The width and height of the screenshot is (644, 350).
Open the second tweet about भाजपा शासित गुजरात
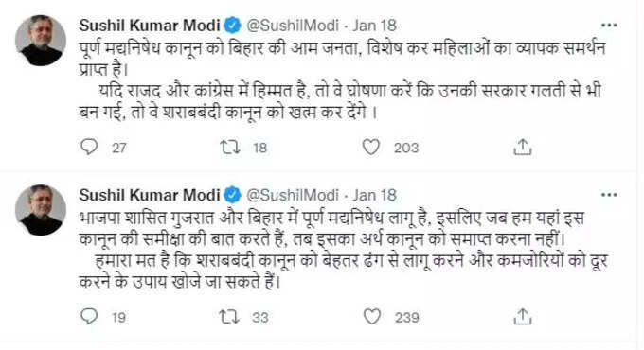click(343, 250)
